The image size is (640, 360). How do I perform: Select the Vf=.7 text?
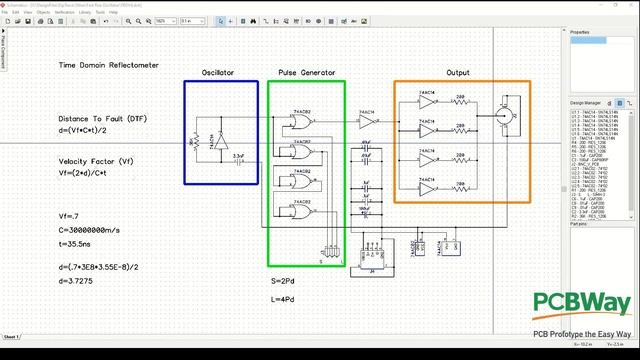[x=69, y=216]
